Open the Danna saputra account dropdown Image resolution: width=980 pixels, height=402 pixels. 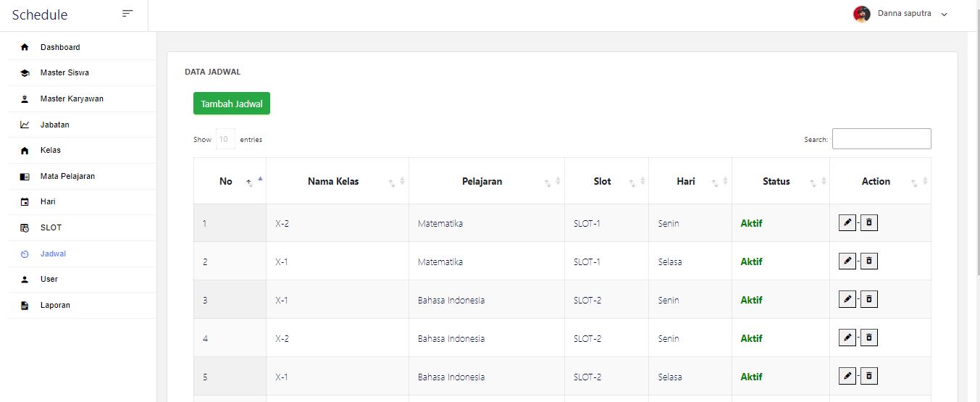point(911,14)
